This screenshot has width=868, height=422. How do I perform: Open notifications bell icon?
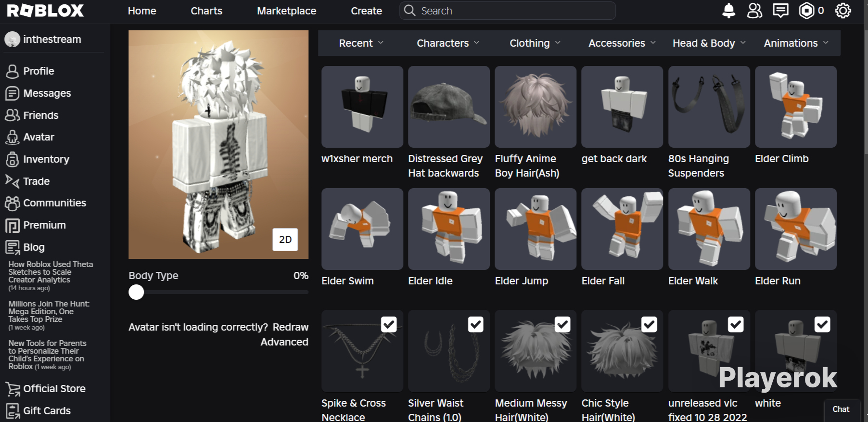coord(728,11)
